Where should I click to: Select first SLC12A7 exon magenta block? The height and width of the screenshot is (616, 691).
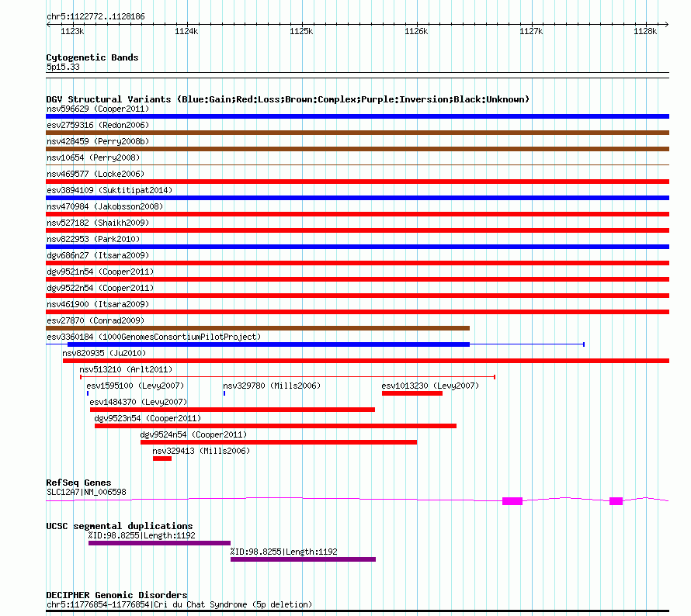click(x=512, y=501)
